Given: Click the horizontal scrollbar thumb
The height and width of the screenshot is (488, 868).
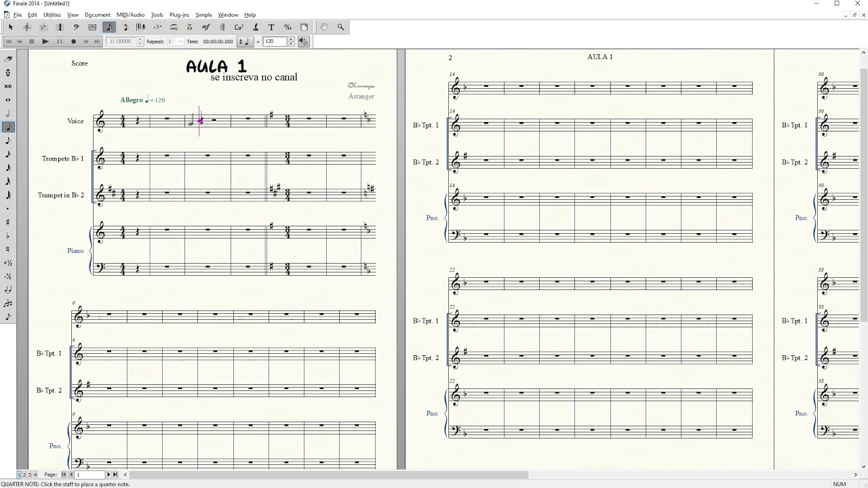Looking at the screenshot, I should point(330,474).
